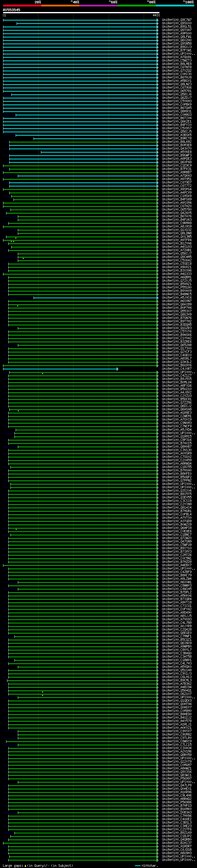197x868 pixels.
Task: Click the gap marker in the Q9CAM5 row
Action: point(23,258)
